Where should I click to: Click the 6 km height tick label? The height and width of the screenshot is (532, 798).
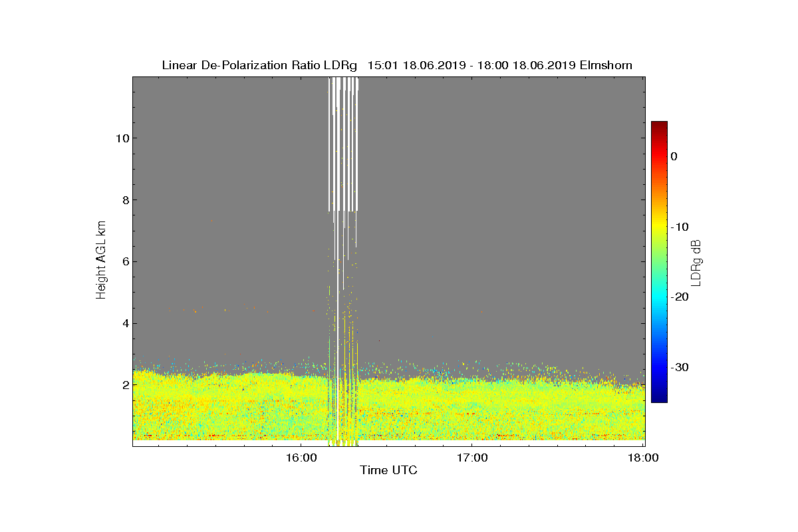pyautogui.click(x=125, y=262)
